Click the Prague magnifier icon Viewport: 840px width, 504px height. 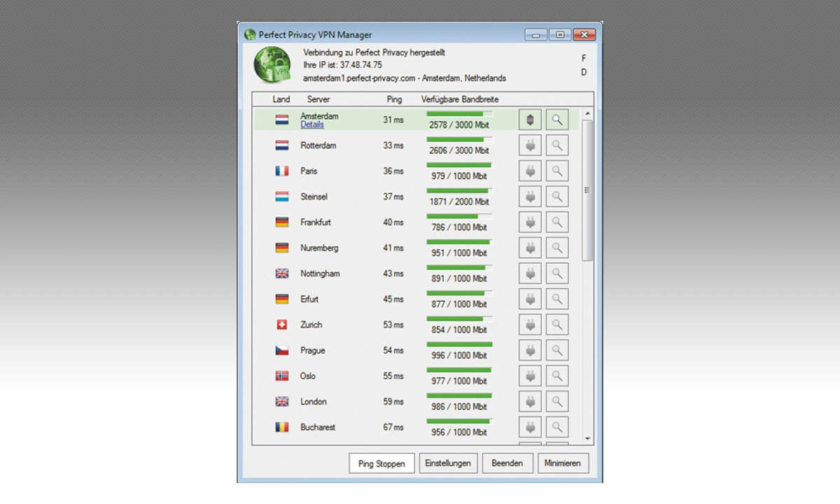(557, 351)
